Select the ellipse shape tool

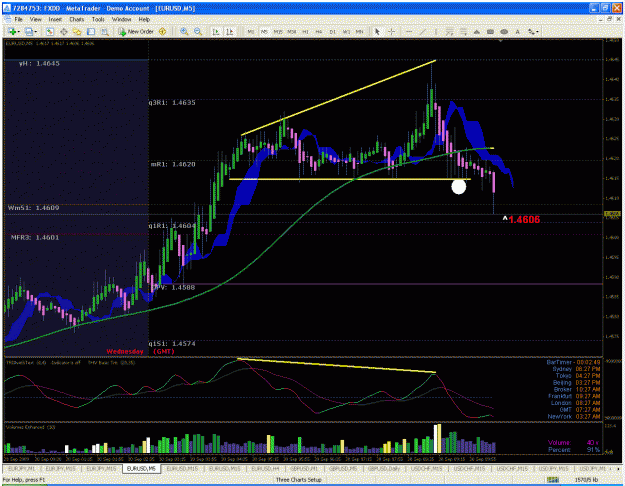tap(504, 31)
